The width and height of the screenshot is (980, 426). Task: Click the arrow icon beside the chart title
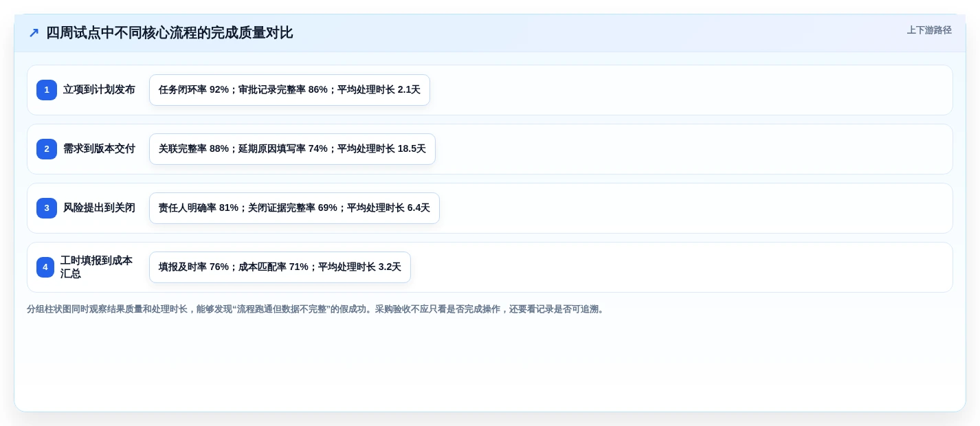click(x=34, y=33)
